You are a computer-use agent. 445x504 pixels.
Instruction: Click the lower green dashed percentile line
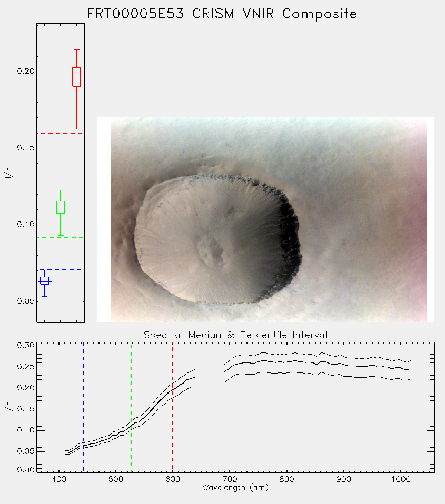point(61,238)
